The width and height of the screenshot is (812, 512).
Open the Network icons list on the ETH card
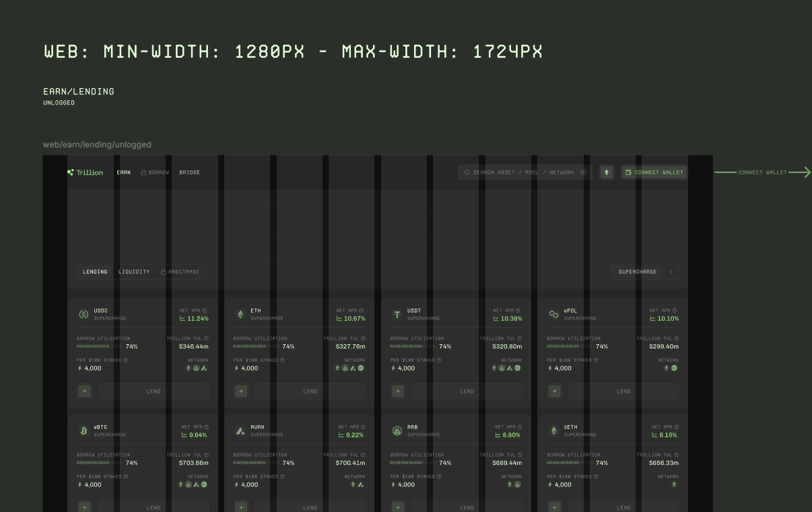click(x=349, y=369)
